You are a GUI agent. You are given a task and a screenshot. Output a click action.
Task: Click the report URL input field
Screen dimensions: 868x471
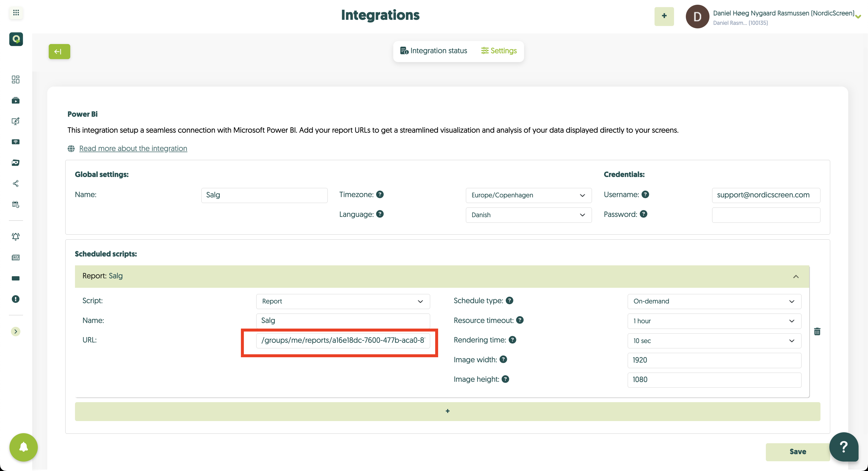(343, 340)
